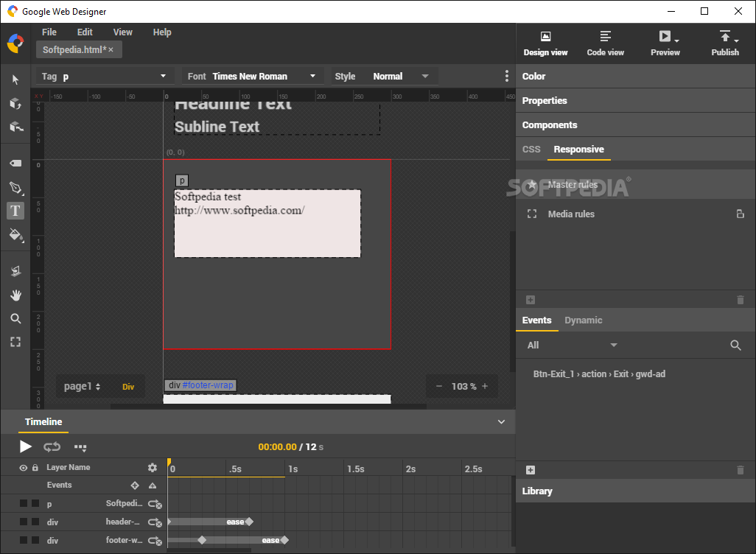Expand the Library panel
The height and width of the screenshot is (554, 756).
click(x=635, y=491)
